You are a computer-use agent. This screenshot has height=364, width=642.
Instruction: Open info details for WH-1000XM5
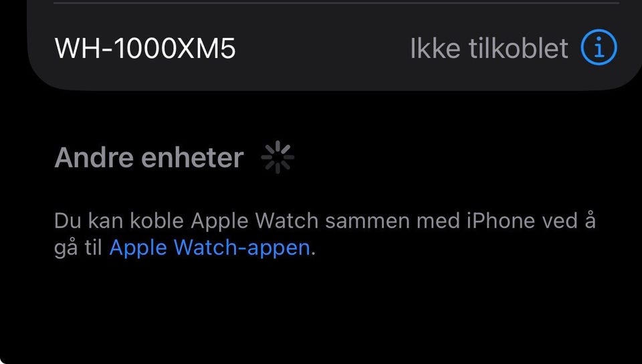click(x=599, y=47)
